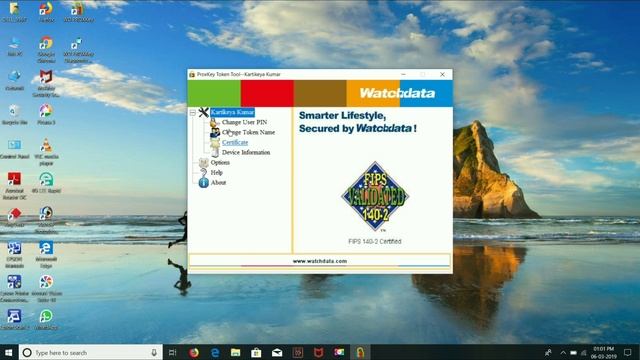
Task: Open Task View on the taskbar
Action: point(173,352)
